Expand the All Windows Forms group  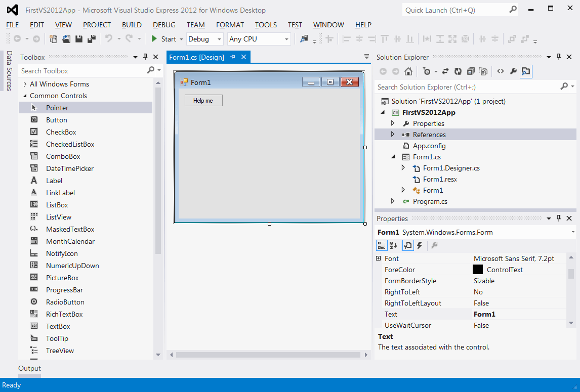(25, 84)
